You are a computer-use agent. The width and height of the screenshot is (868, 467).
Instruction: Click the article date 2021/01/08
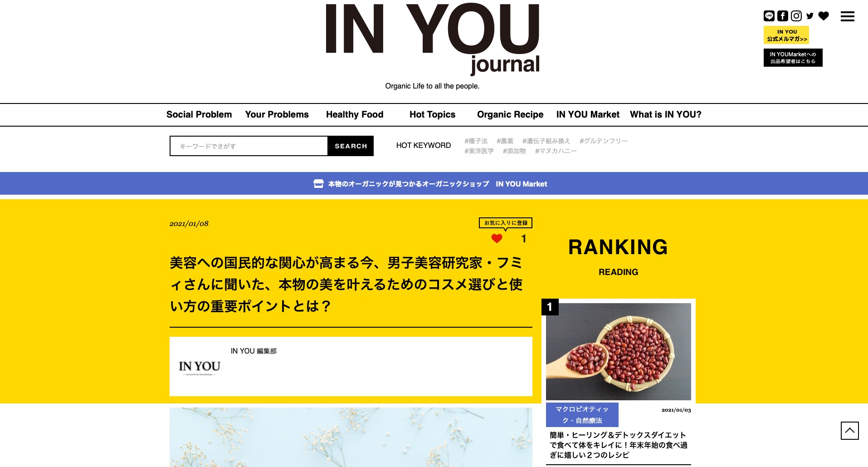[x=189, y=224]
